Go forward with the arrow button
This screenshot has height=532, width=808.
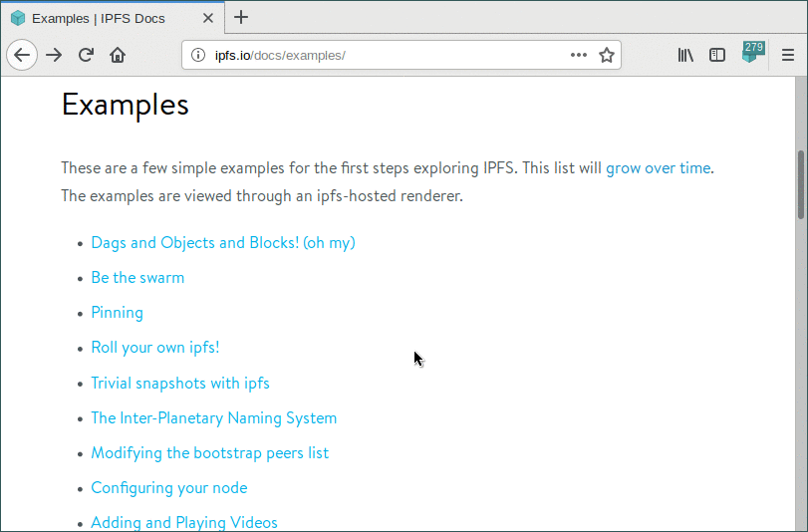click(x=54, y=55)
